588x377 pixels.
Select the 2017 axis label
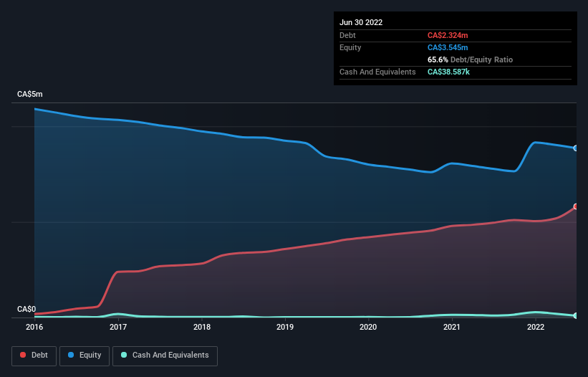click(x=118, y=327)
